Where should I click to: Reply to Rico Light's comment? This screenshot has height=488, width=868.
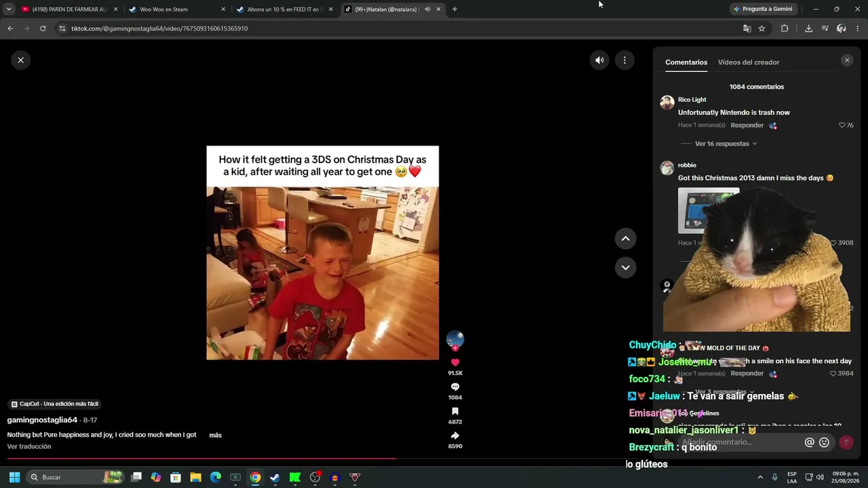[747, 125]
